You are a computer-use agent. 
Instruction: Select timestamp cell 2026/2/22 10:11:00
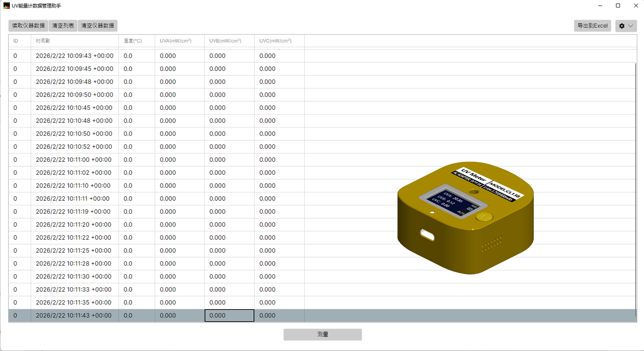coord(74,160)
